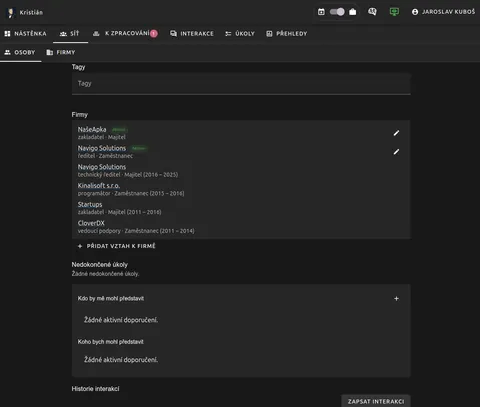Edit the NašeApka company relation
The height and width of the screenshot is (407, 480).
(x=396, y=133)
